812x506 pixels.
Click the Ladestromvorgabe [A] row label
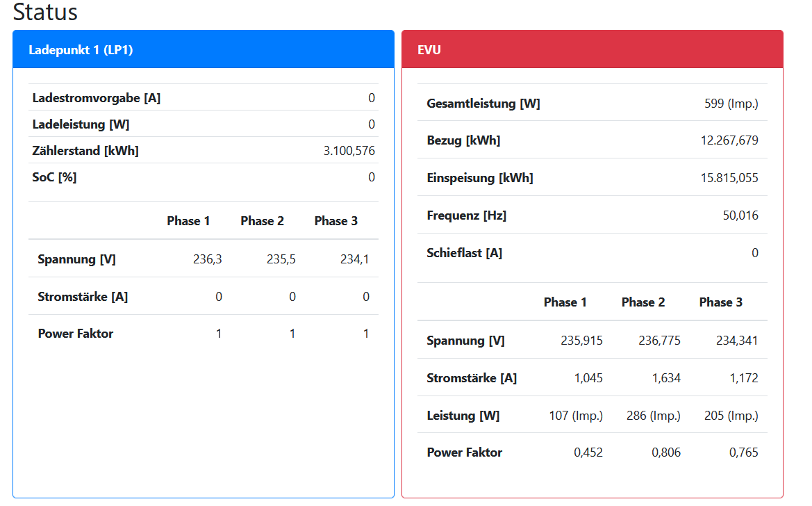click(x=97, y=98)
